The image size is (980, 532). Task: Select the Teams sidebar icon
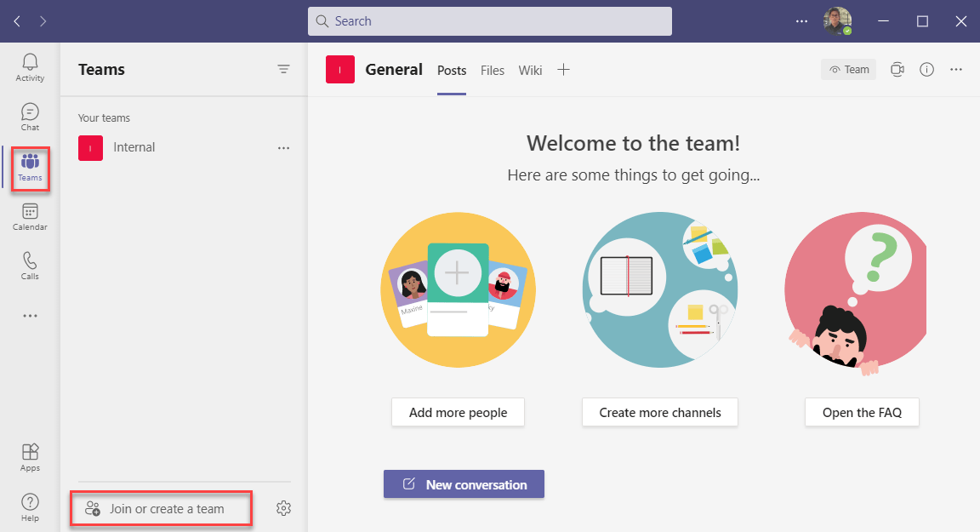[x=30, y=169]
